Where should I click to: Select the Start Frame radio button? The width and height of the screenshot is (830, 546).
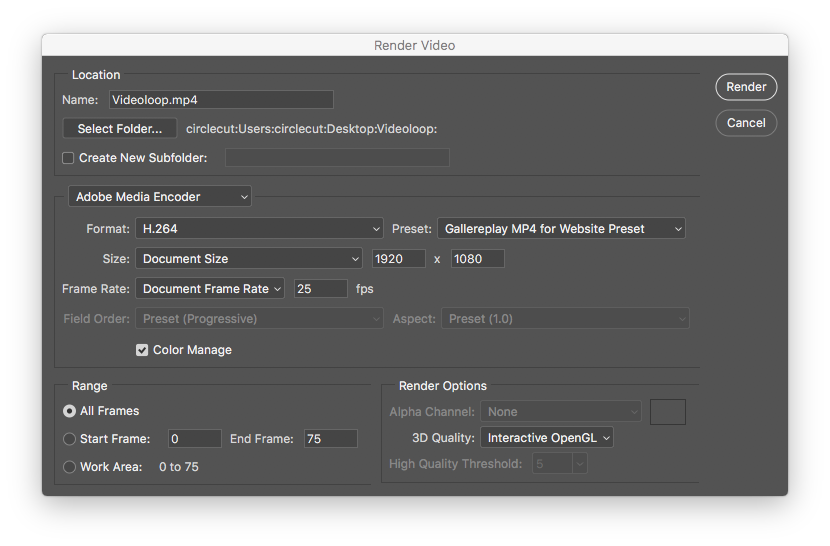pyautogui.click(x=69, y=439)
